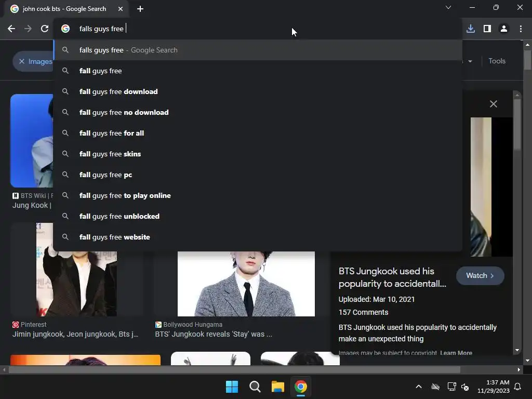Image resolution: width=532 pixels, height=399 pixels.
Task: Click the Chrome taskbar icon
Action: 301,387
